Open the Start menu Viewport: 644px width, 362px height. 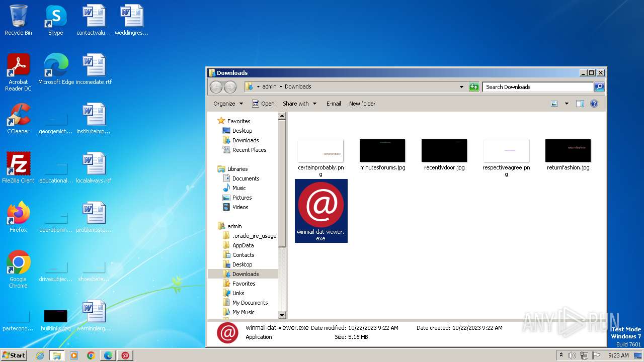click(x=14, y=355)
